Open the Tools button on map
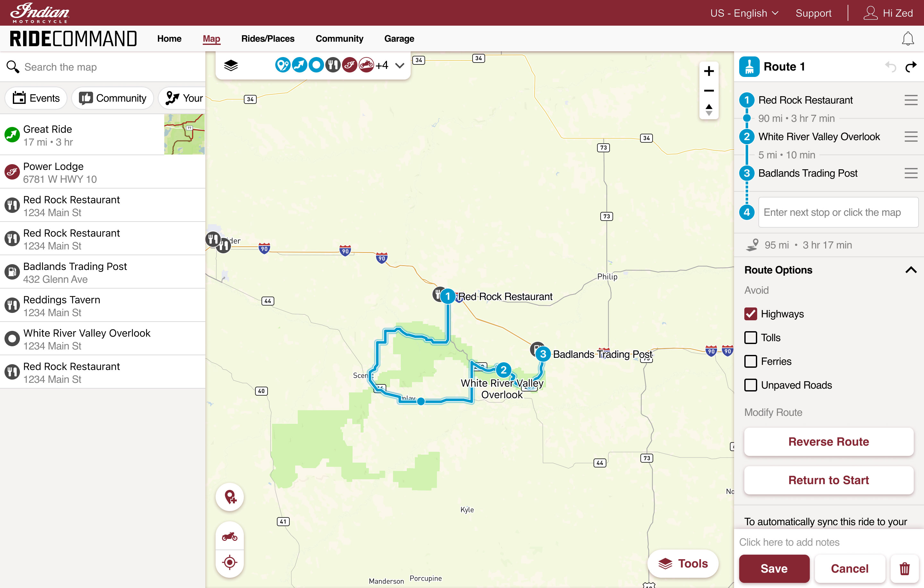The height and width of the screenshot is (588, 924). [683, 563]
